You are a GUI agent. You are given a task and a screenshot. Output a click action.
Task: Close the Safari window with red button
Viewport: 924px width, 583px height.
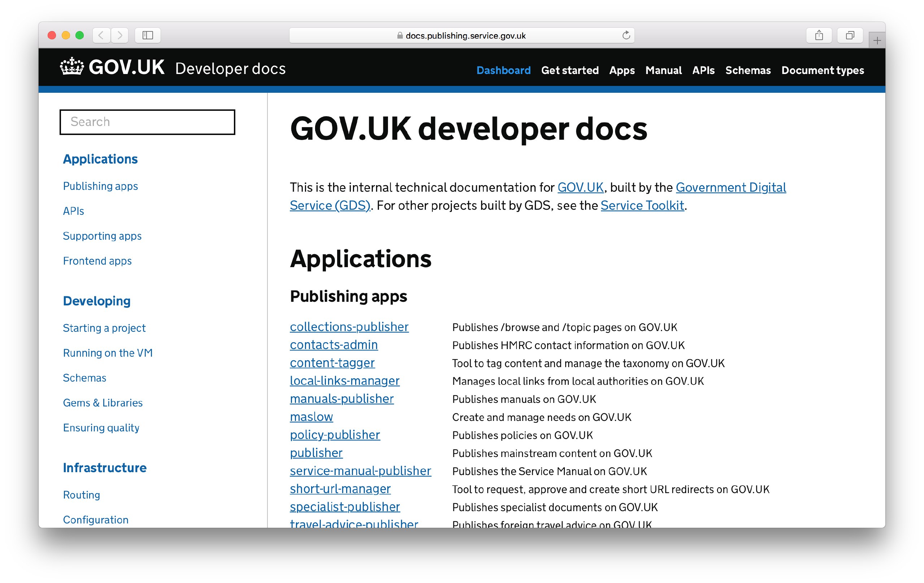point(52,35)
